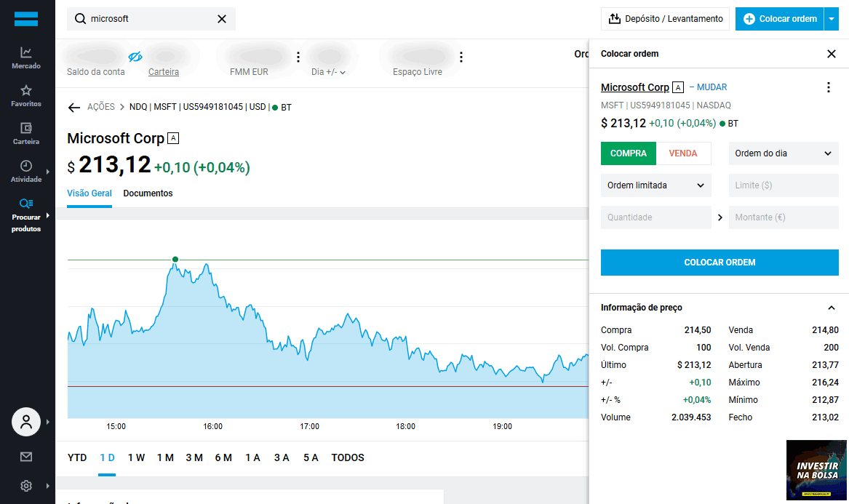Open Carteira wallet in the sidebar

coord(26,134)
